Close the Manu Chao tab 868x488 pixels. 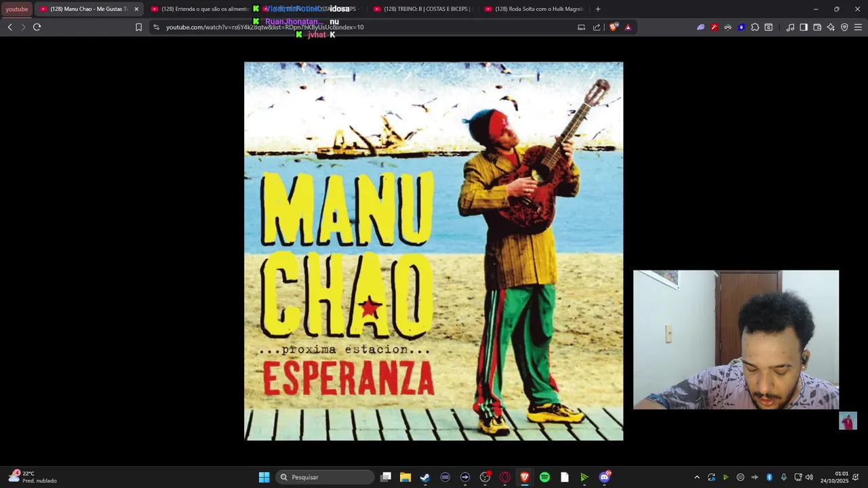tap(136, 9)
